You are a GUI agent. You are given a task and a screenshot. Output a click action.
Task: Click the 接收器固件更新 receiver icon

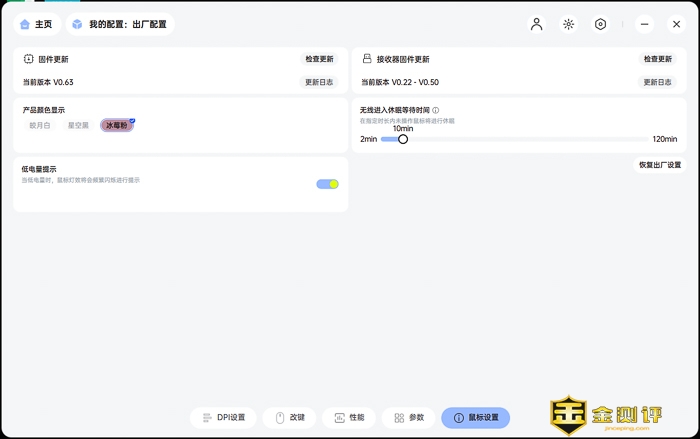pos(367,59)
